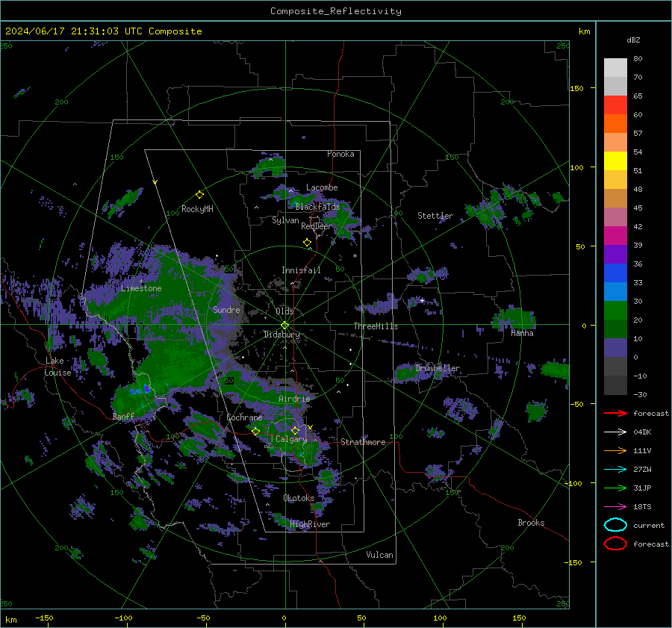This screenshot has height=628, width=672.
Task: Select the cyan current ellipse legend icon
Action: pos(615,525)
